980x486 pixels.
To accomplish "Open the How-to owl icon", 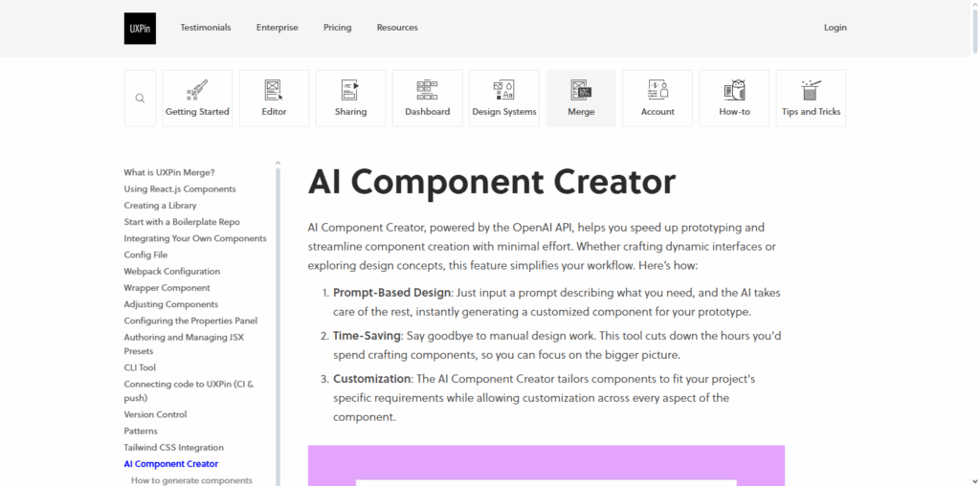I will coord(734,91).
